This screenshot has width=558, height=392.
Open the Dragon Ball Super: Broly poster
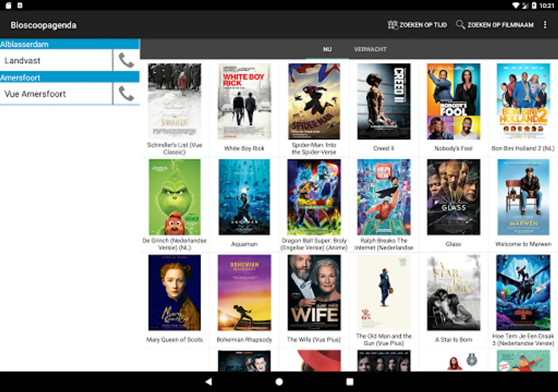pos(314,197)
